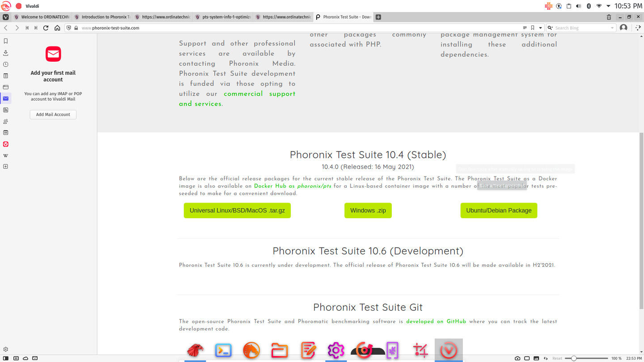Switch to Welcome to ORDINATECHN tab
This screenshot has height=362, width=644.
tap(42, 17)
